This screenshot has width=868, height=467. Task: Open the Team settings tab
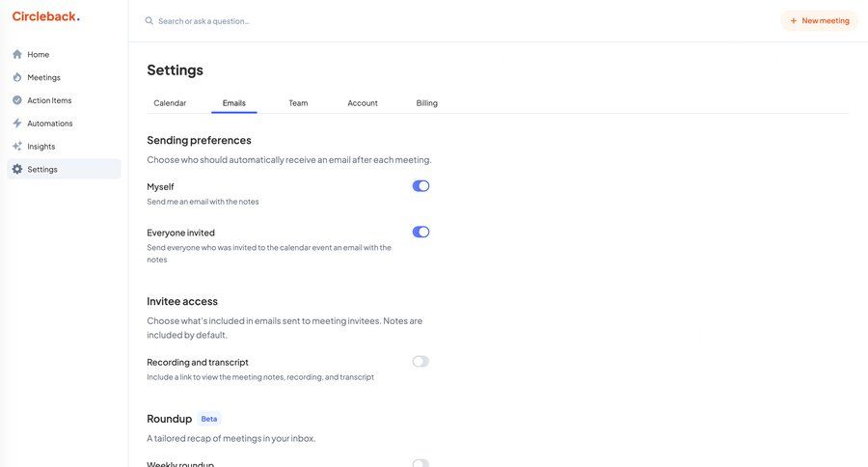(298, 103)
